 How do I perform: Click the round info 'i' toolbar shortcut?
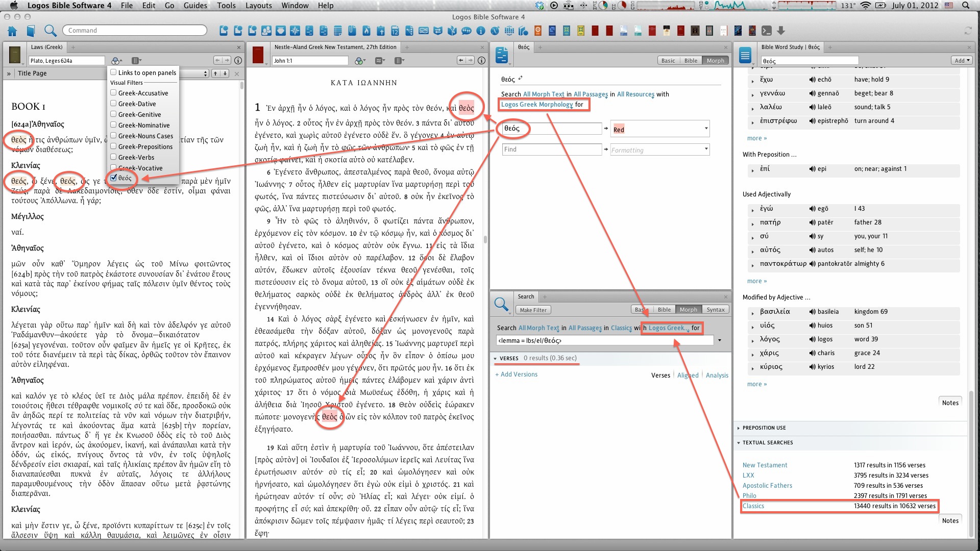(x=481, y=31)
